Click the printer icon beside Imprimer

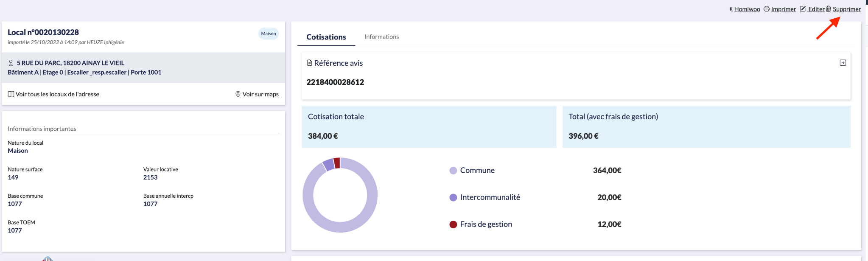(x=767, y=9)
